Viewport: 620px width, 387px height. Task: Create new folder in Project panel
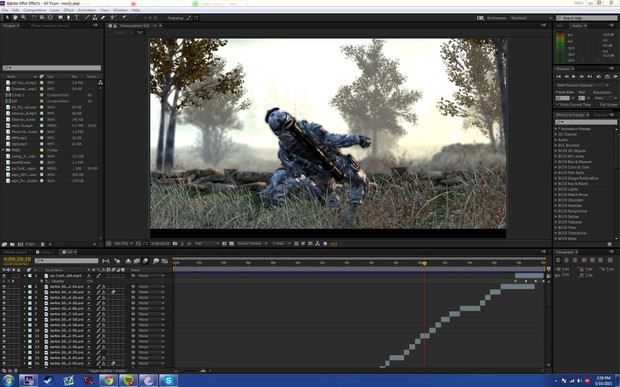point(12,244)
